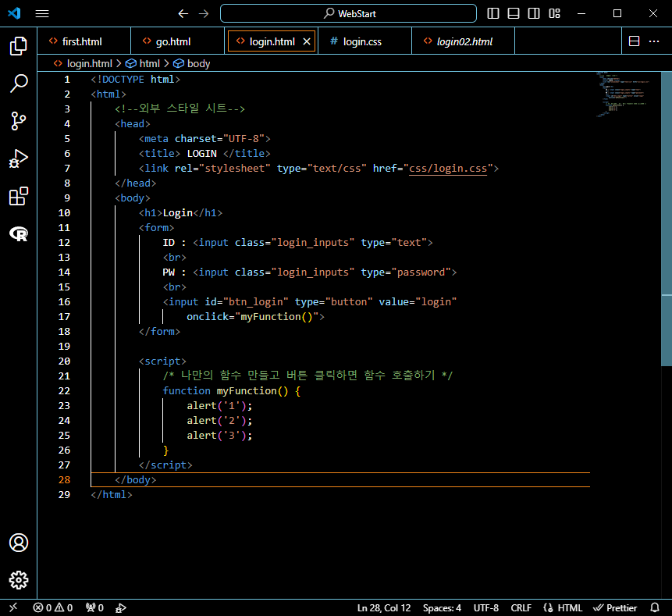Go back with the left arrow
This screenshot has width=672, height=616.
[183, 14]
